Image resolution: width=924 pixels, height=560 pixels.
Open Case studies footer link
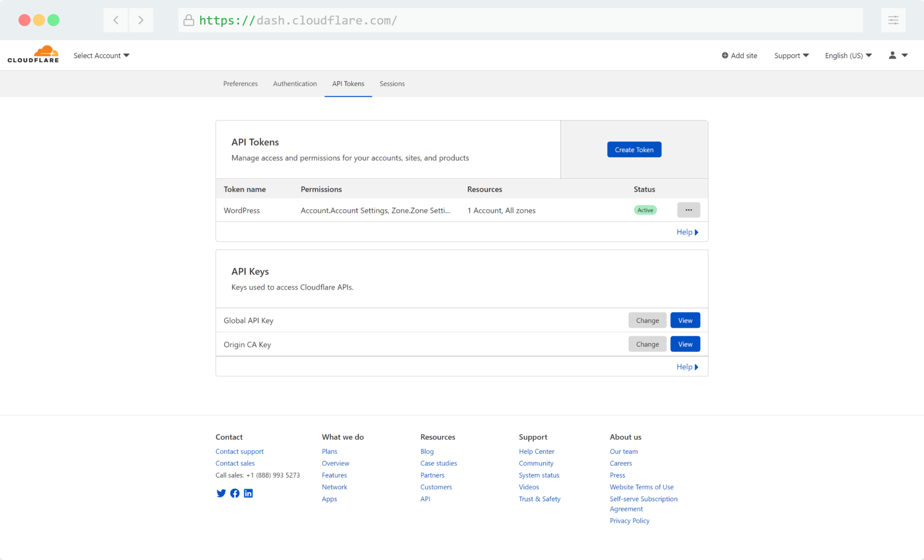point(439,463)
